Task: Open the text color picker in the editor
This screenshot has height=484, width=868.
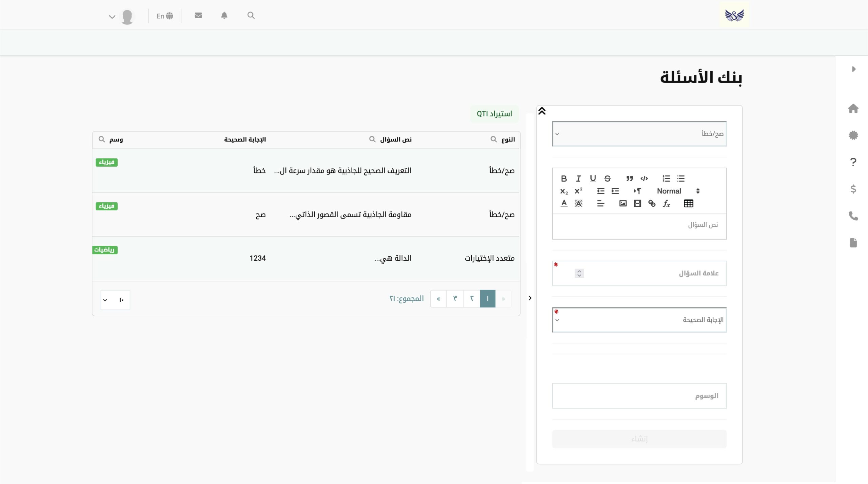Action: tap(564, 204)
